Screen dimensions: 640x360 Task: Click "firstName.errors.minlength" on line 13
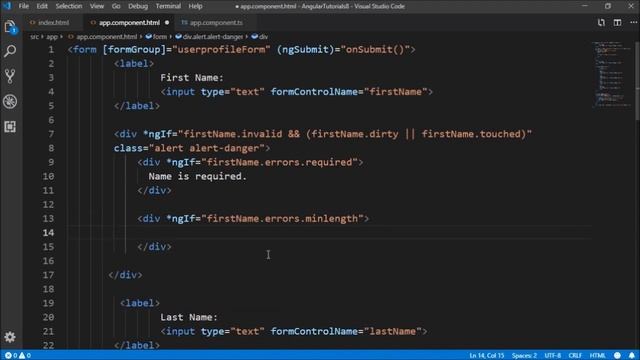[x=282, y=218]
